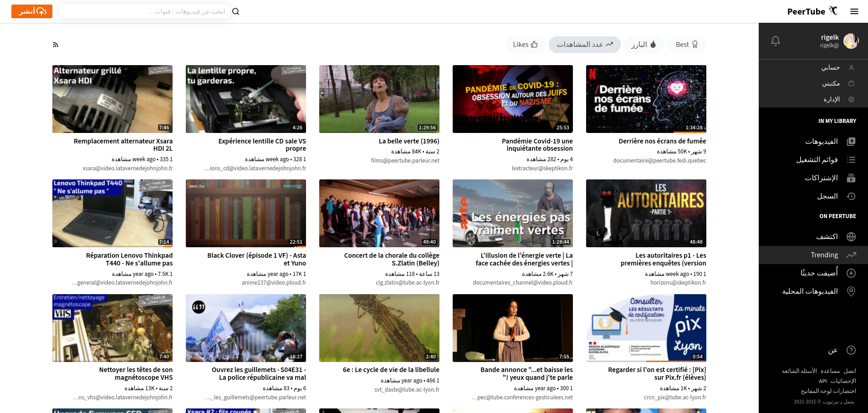The width and height of the screenshot is (868, 413).
Task: Select the History (السجل) sidebar icon
Action: click(852, 196)
